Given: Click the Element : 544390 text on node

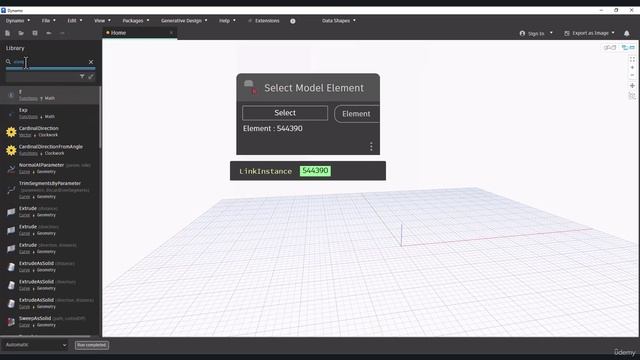Looking at the screenshot, I should [273, 129].
